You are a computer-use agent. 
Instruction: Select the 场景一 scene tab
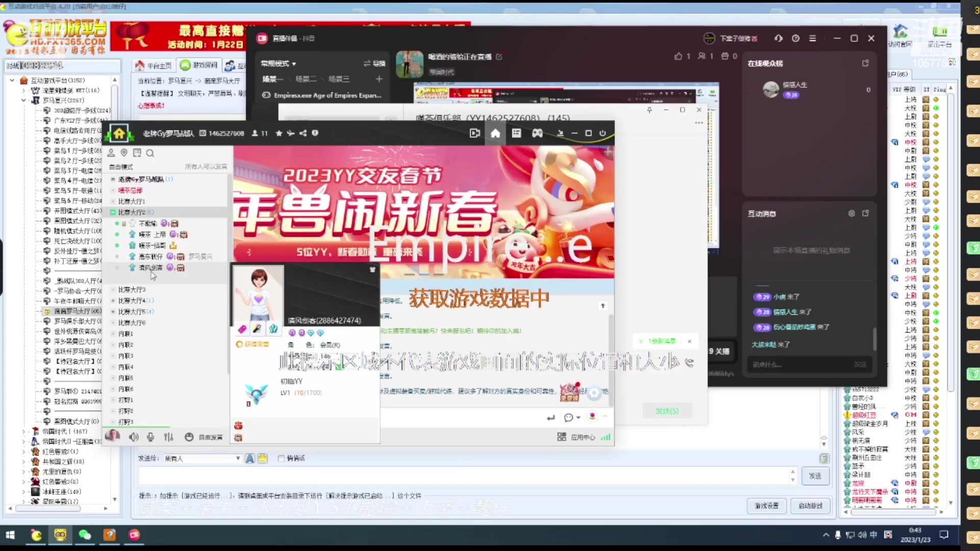click(x=273, y=79)
